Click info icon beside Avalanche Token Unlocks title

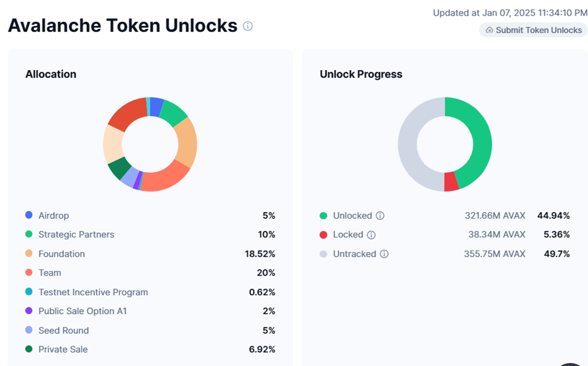[x=248, y=26]
